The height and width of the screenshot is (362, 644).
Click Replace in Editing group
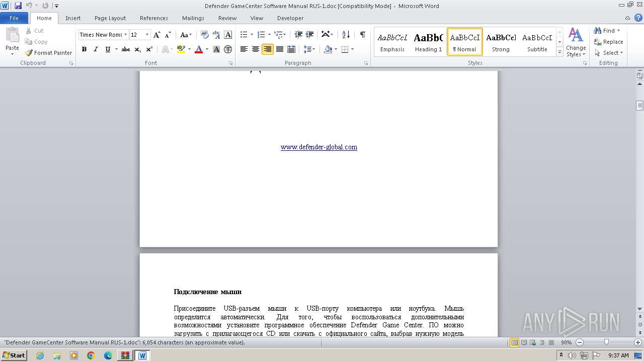point(608,42)
